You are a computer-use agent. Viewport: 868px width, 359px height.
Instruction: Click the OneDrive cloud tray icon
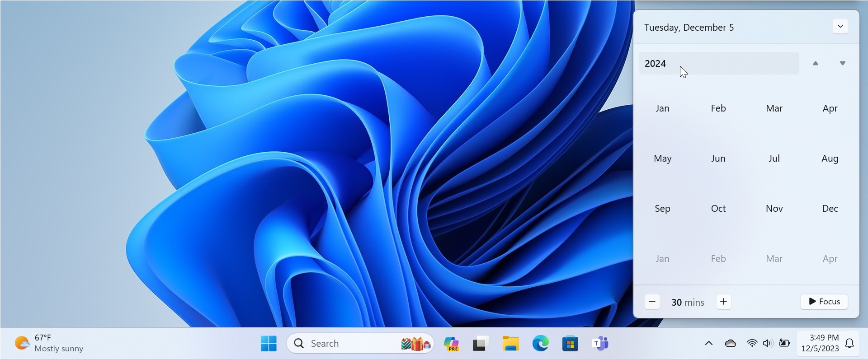(x=730, y=344)
